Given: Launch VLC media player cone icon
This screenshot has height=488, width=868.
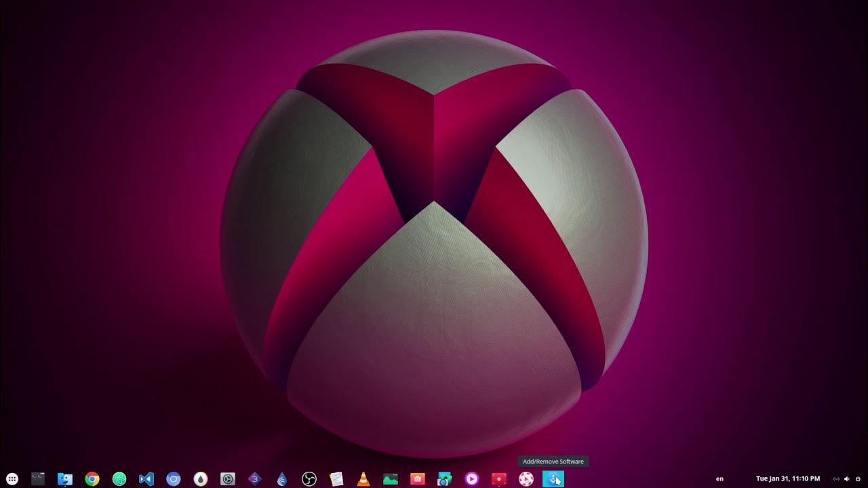Looking at the screenshot, I should point(363,479).
